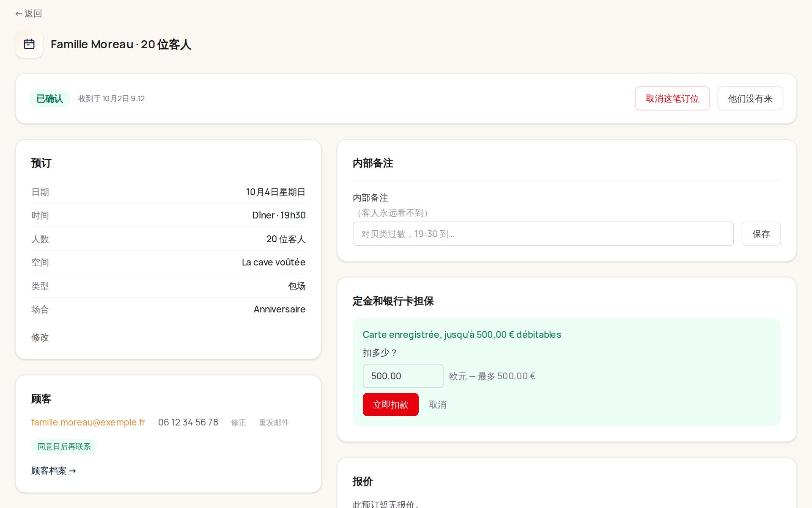Image resolution: width=812 pixels, height=508 pixels.
Task: Click the 报价 section heading
Action: 363,481
